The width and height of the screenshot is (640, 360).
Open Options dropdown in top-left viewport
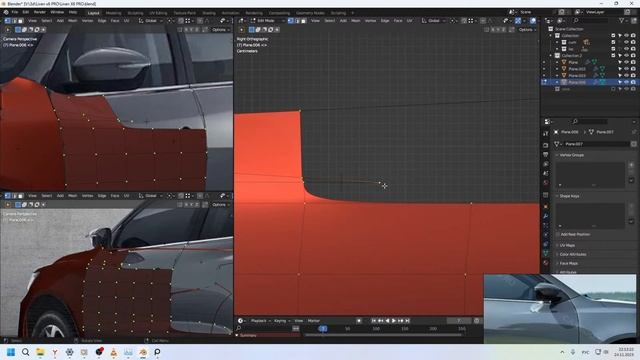click(220, 29)
